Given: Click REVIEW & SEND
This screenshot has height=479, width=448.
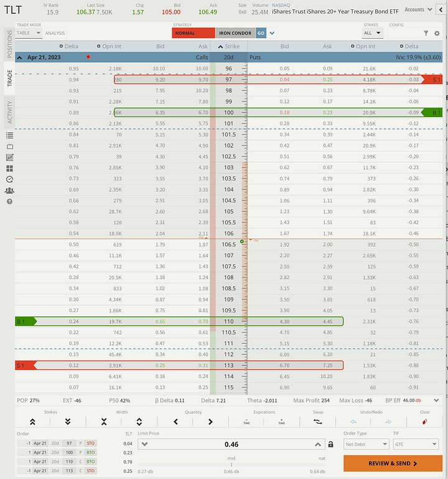Looking at the screenshot, I should click(x=393, y=463).
